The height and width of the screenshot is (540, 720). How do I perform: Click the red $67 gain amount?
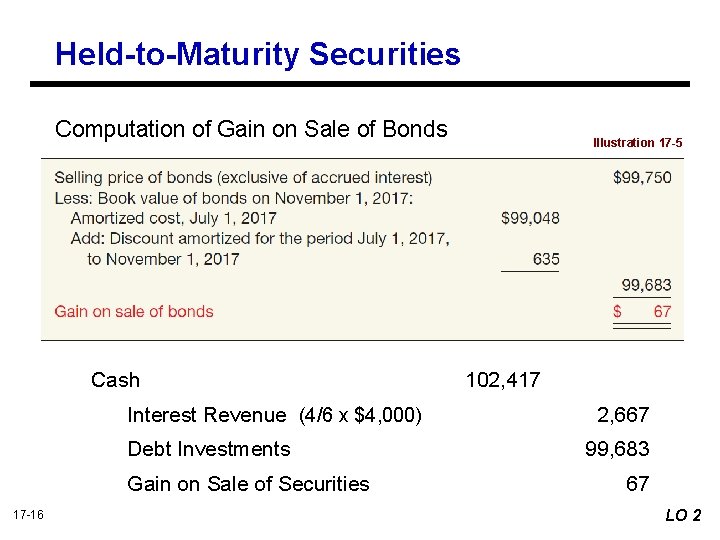(642, 311)
